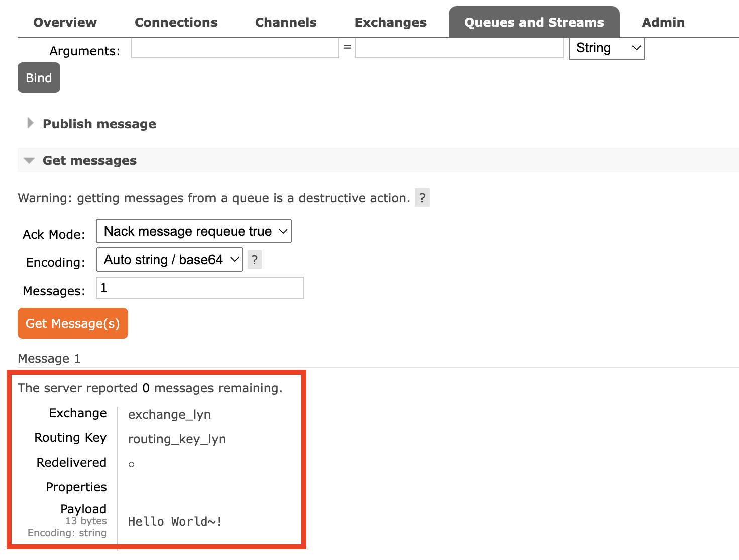
Task: Select the Queues and Streams tab
Action: tap(534, 22)
